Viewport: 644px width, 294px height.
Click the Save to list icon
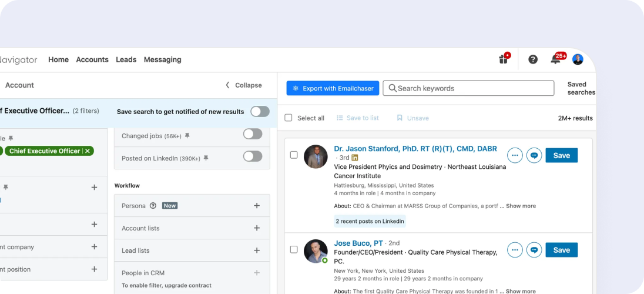point(340,118)
